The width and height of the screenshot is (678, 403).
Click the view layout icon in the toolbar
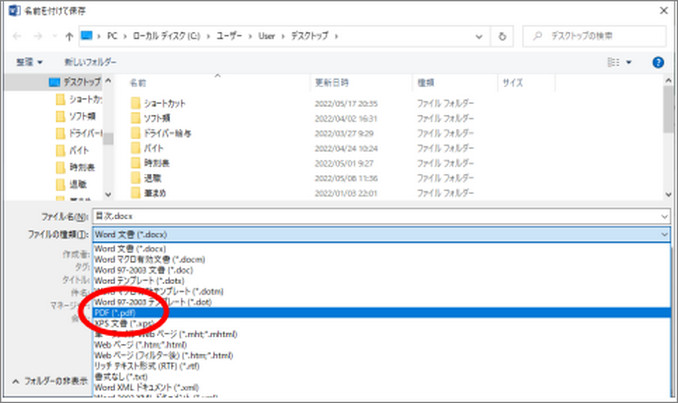click(x=613, y=62)
